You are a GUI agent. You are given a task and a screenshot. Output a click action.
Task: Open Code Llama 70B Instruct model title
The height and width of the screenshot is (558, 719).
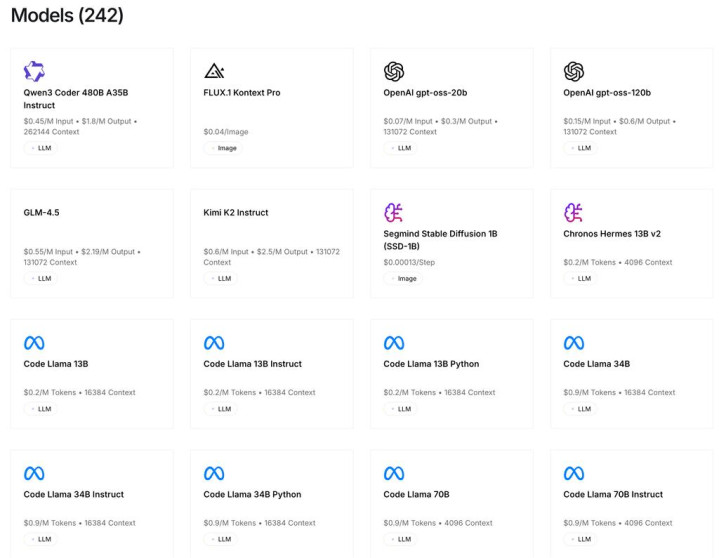[x=613, y=494]
